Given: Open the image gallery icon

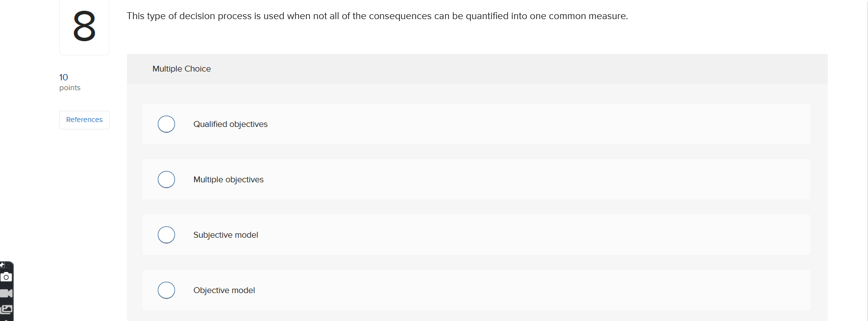Looking at the screenshot, I should pyautogui.click(x=6, y=309).
